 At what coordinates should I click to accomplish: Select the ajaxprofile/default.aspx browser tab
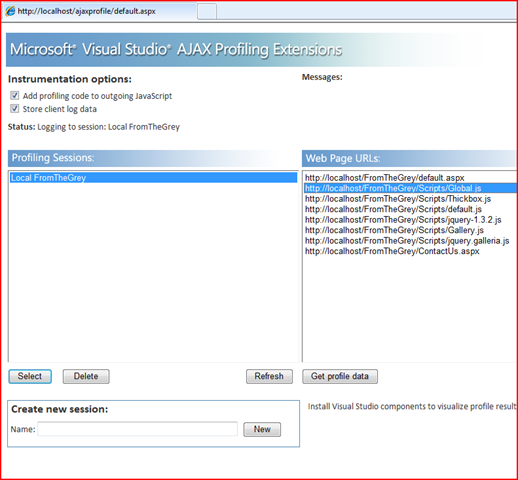point(99,11)
